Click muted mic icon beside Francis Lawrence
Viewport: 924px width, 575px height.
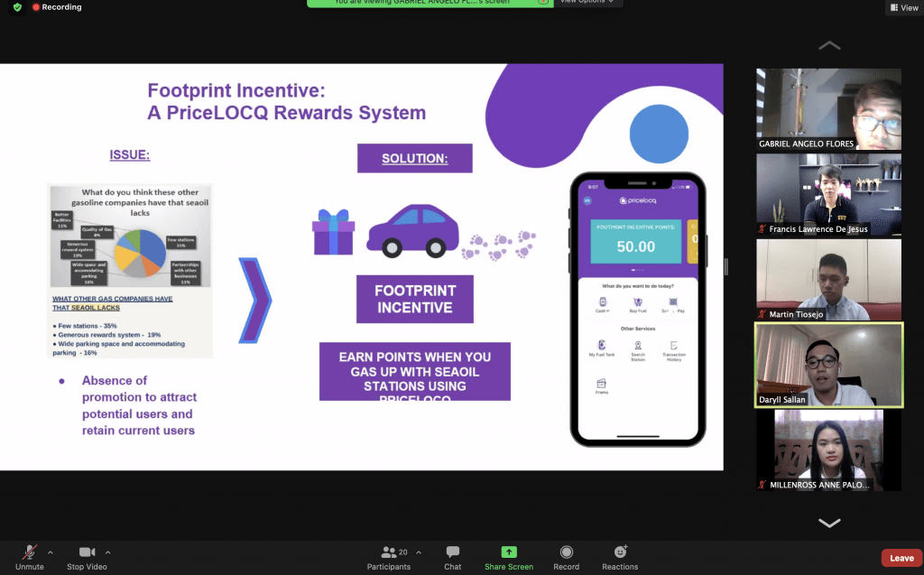tap(762, 228)
